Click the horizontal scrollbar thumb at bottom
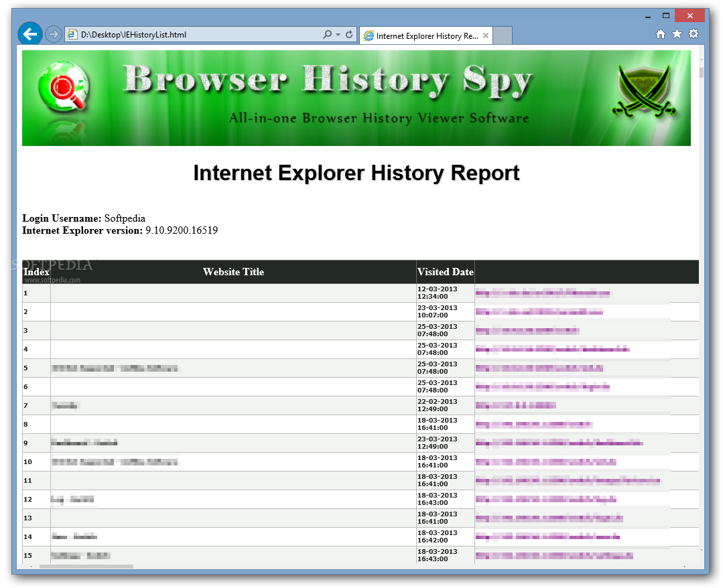 [86, 567]
